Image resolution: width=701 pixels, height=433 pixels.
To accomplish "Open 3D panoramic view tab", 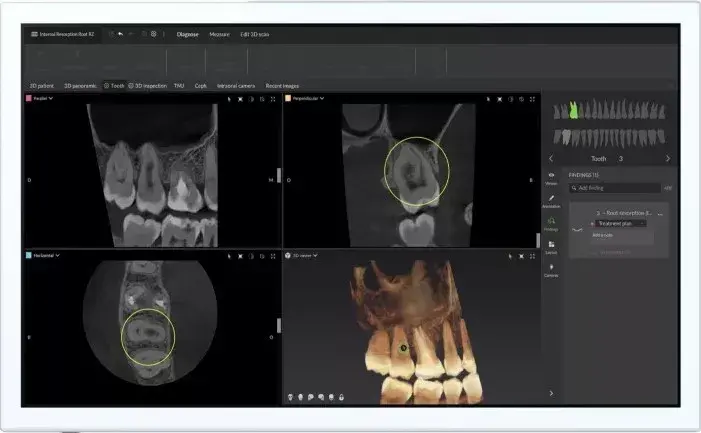I will click(80, 86).
